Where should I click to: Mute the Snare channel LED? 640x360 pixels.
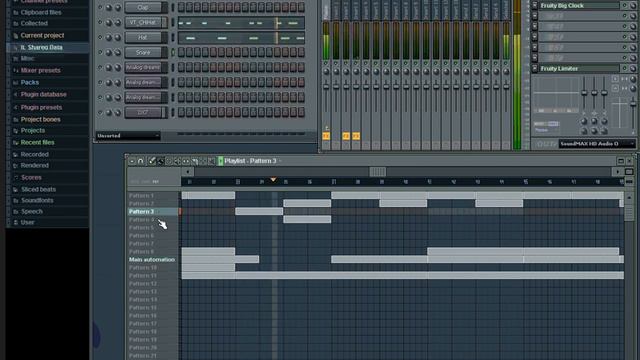click(100, 52)
